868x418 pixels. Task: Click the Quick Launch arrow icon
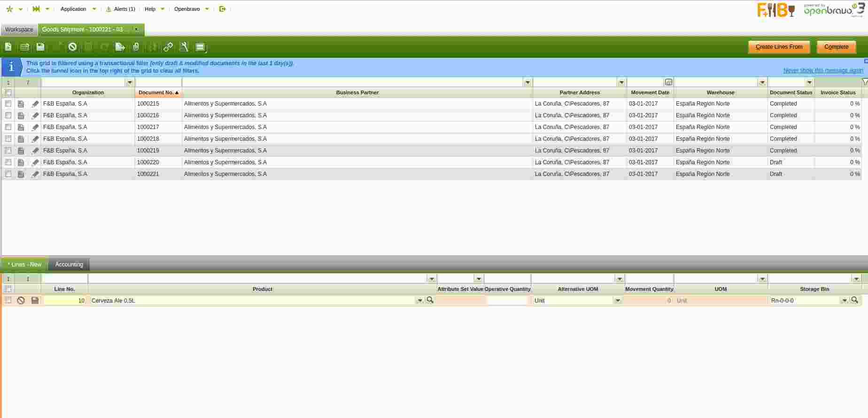click(36, 9)
